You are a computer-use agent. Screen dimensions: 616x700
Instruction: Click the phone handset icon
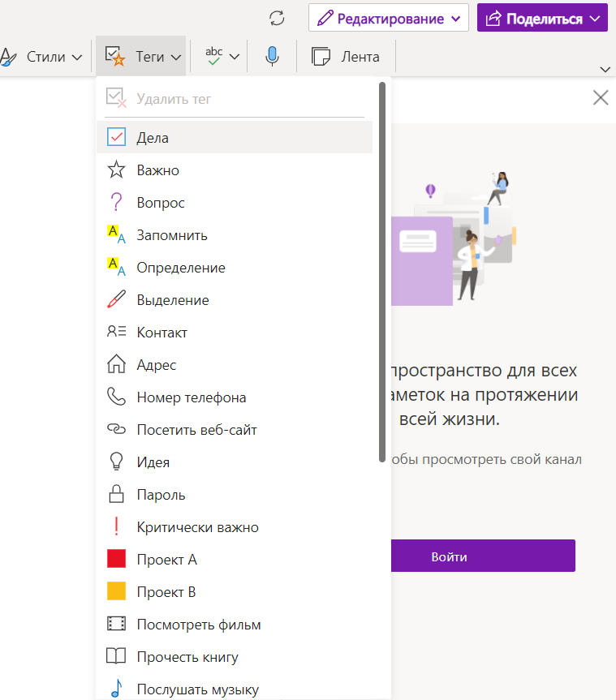coord(116,397)
